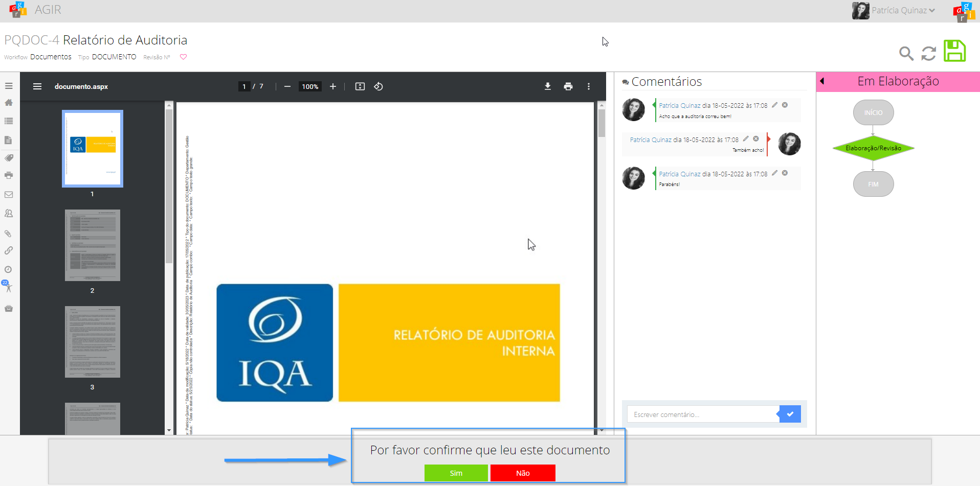
Task: Submit comment with blue check button
Action: click(x=790, y=414)
